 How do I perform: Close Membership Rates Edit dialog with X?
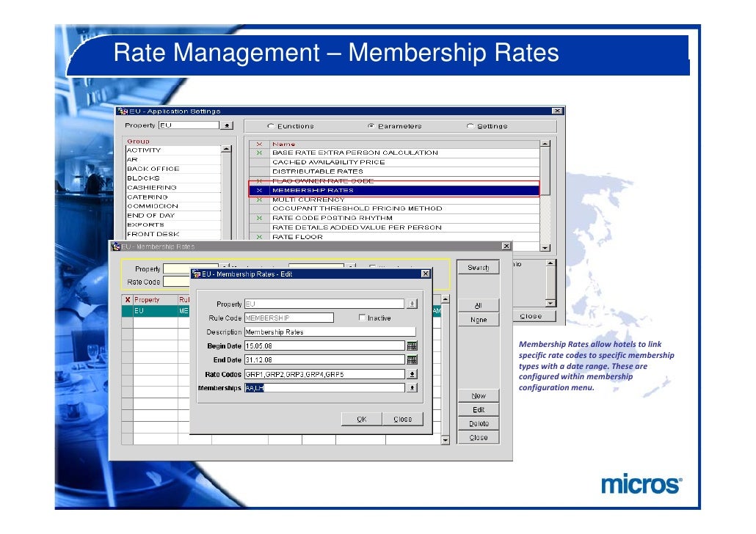[425, 274]
